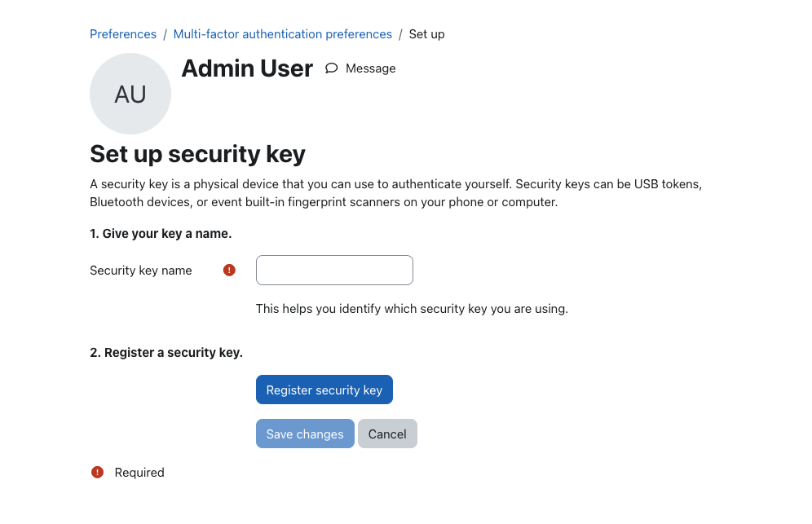Viewport: 812px width, 524px height.
Task: Click the Save changes button
Action: click(x=305, y=434)
